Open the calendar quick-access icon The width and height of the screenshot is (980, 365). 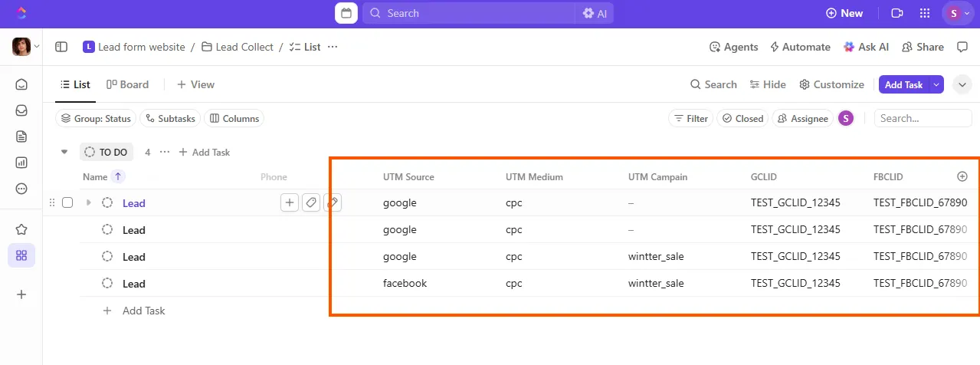(346, 13)
